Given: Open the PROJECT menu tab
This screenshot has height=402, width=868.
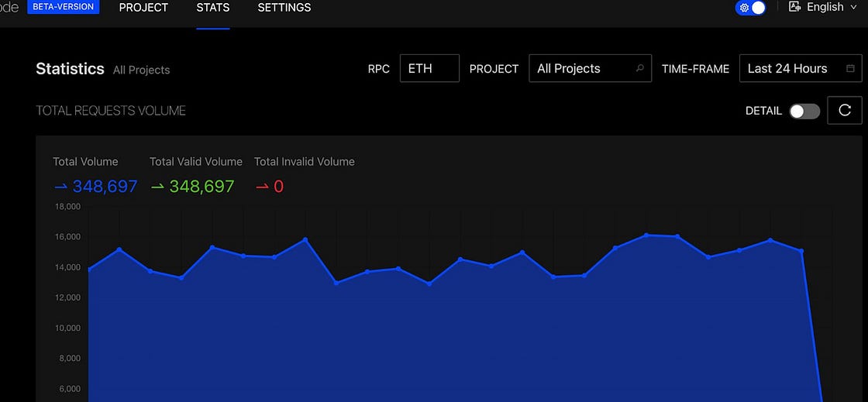Looking at the screenshot, I should 143,8.
